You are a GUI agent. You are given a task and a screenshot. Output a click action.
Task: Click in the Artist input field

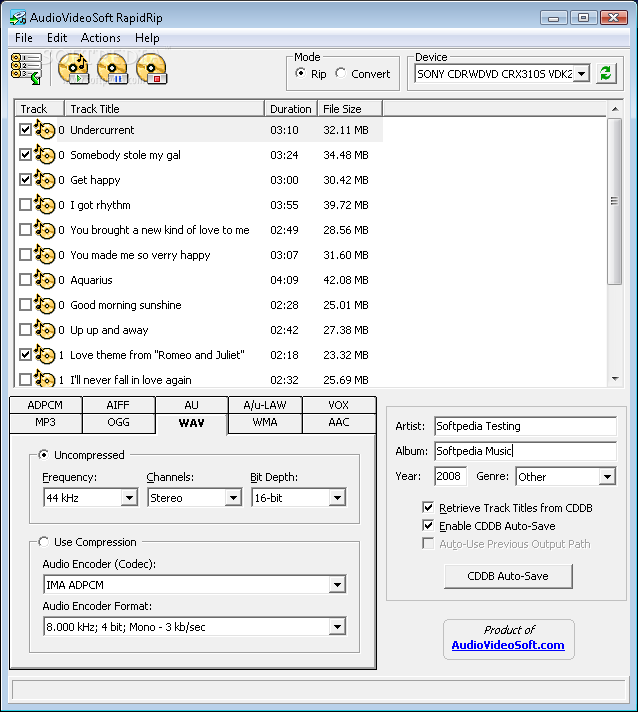click(525, 426)
